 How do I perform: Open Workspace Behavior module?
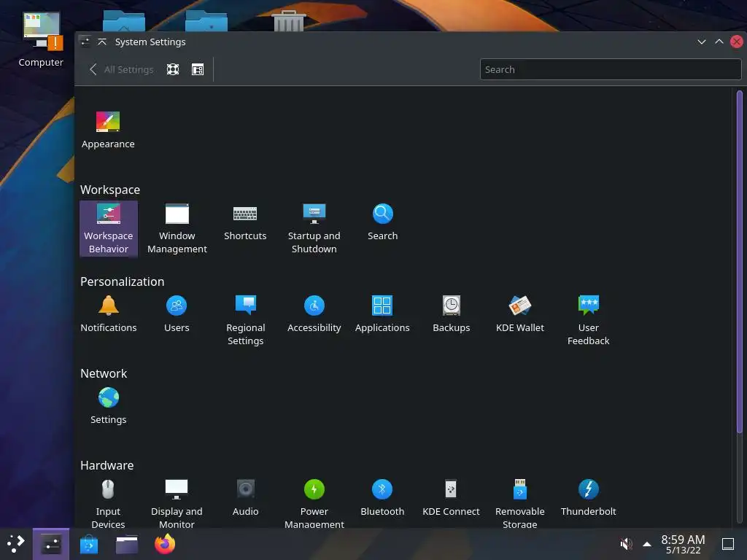click(x=109, y=229)
